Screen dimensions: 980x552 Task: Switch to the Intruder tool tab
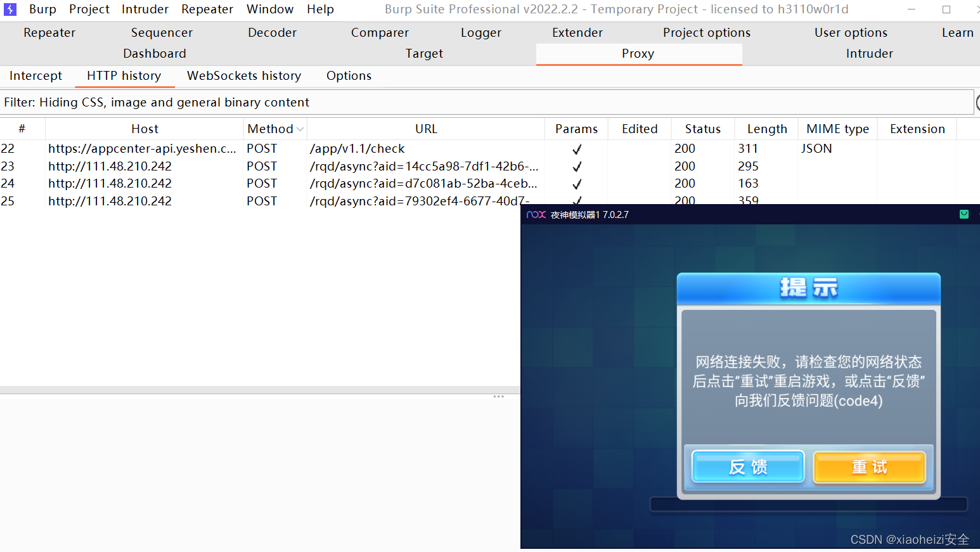[x=869, y=54]
